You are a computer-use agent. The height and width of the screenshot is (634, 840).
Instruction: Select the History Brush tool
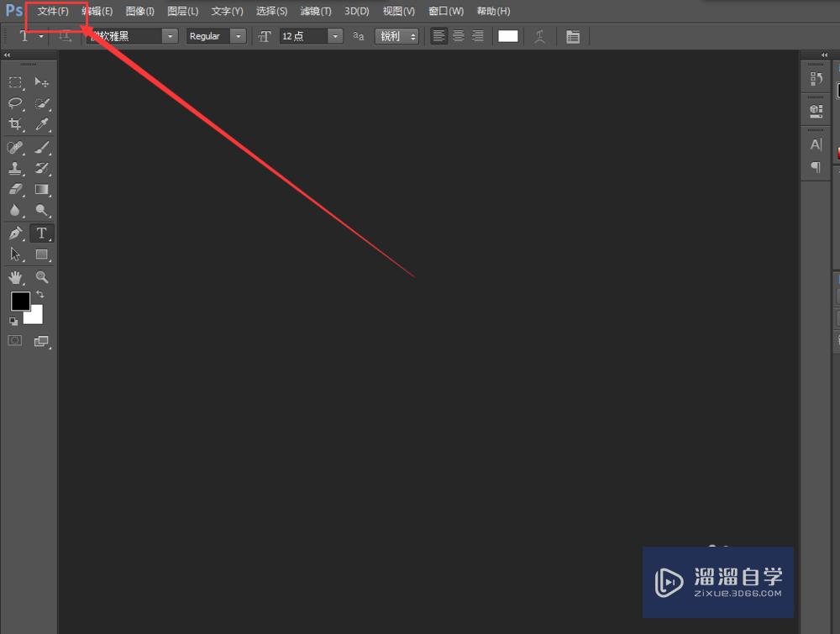click(x=42, y=168)
